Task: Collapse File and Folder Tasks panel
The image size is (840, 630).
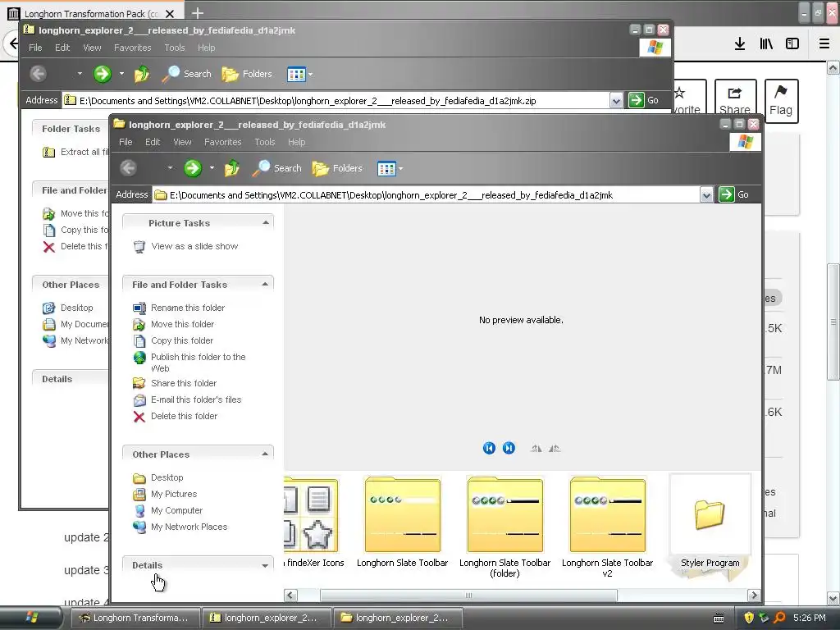Action: 265,285
